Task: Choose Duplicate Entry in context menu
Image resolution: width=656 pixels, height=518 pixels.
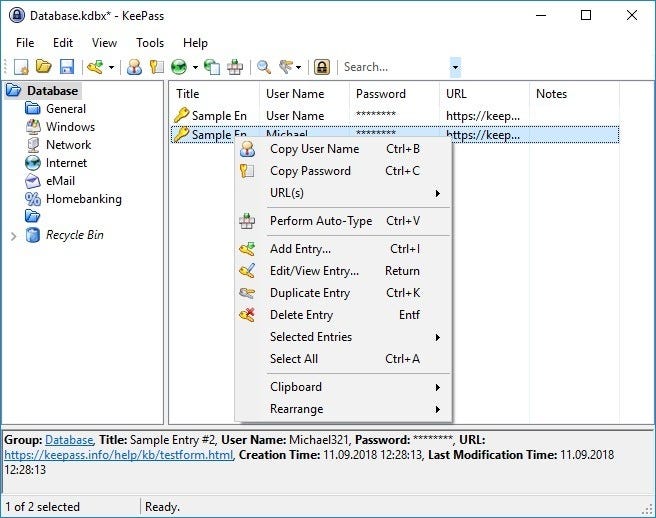Action: coord(343,293)
